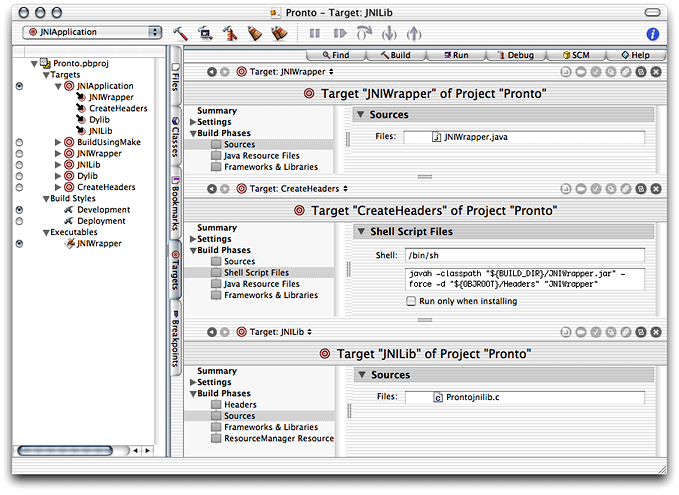Go forward in the JNIWrapper target pane
The image size is (679, 495).
click(x=225, y=72)
